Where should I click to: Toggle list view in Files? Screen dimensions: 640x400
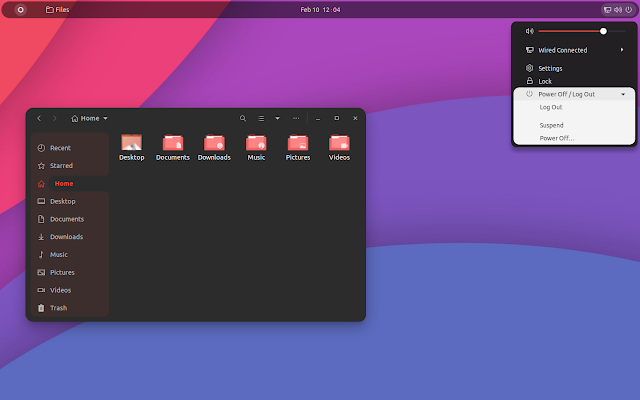click(x=261, y=118)
